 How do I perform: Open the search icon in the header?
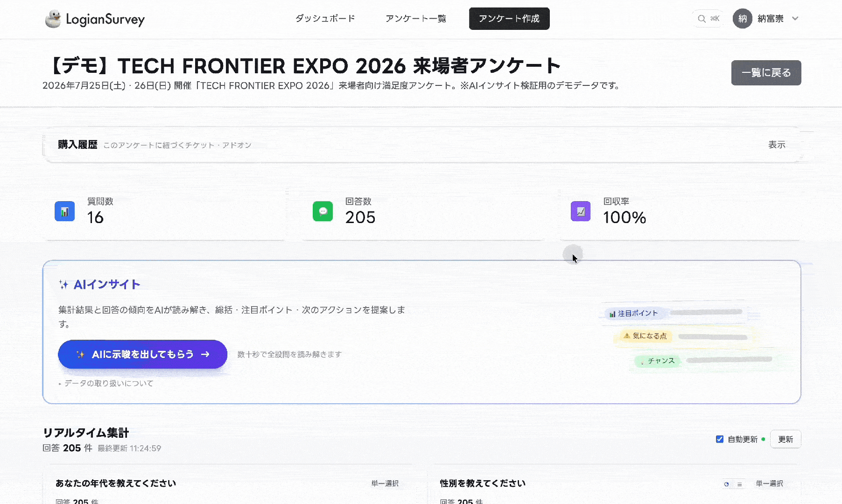pos(702,19)
